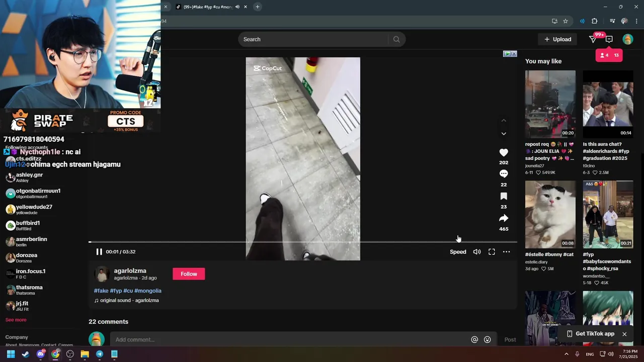This screenshot has height=362, width=644.
Task: Open the #babyfacewomdantso video thumbnail
Action: (x=608, y=214)
